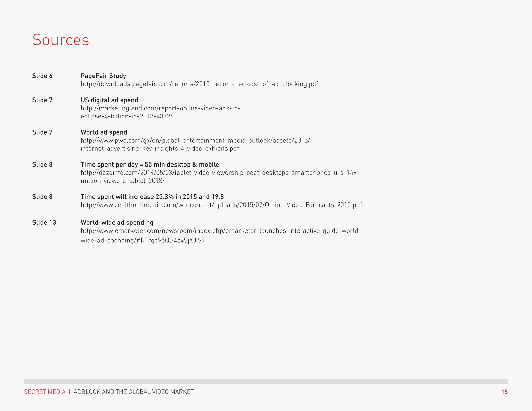532x411 pixels.
Task: Click the first Slide 8 label
Action: [42, 164]
